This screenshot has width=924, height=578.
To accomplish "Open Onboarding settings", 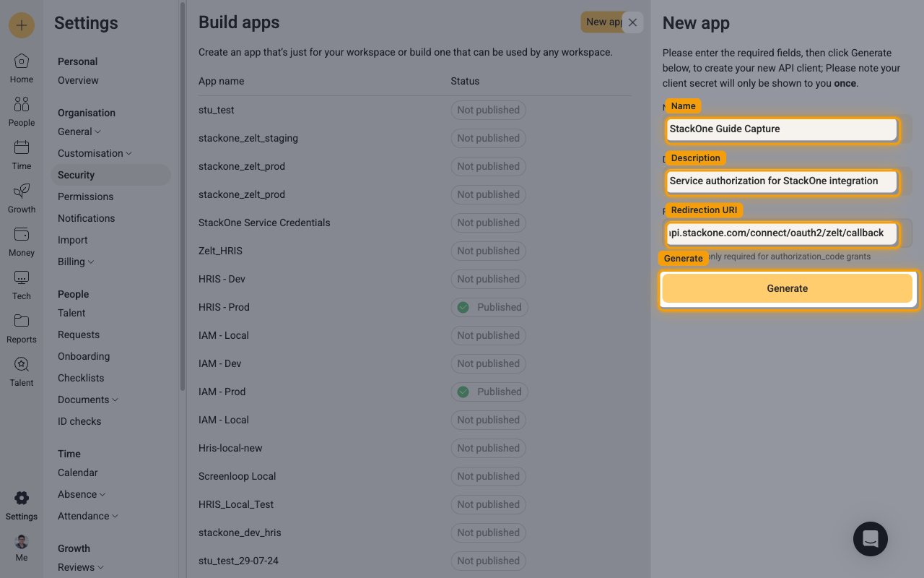I will 84,356.
